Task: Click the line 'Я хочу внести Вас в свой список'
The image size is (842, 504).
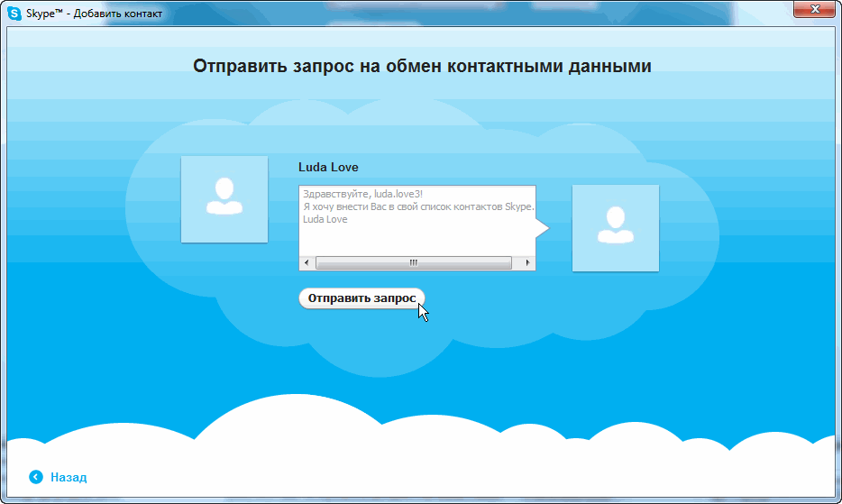Action: (x=417, y=206)
